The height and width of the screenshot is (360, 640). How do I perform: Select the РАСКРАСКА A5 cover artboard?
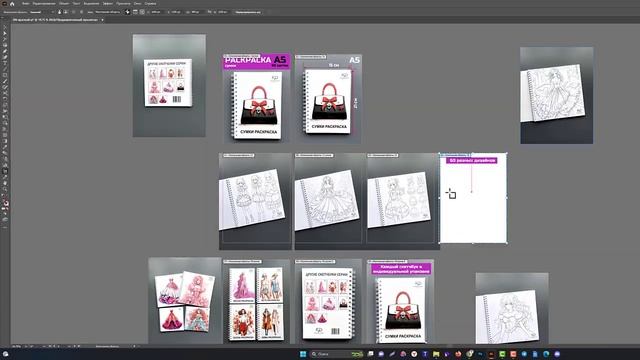point(256,98)
